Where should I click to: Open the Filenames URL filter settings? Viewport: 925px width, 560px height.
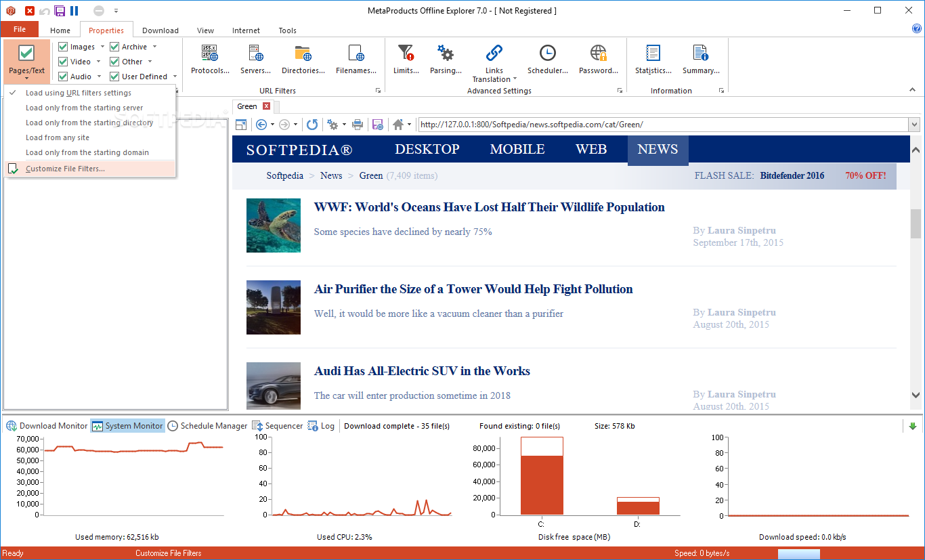[x=356, y=60]
